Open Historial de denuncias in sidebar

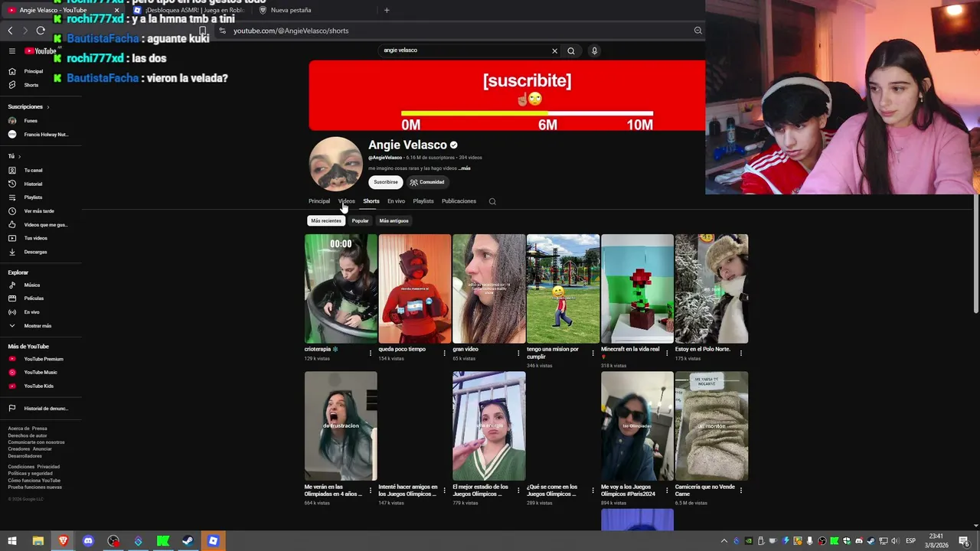point(45,409)
